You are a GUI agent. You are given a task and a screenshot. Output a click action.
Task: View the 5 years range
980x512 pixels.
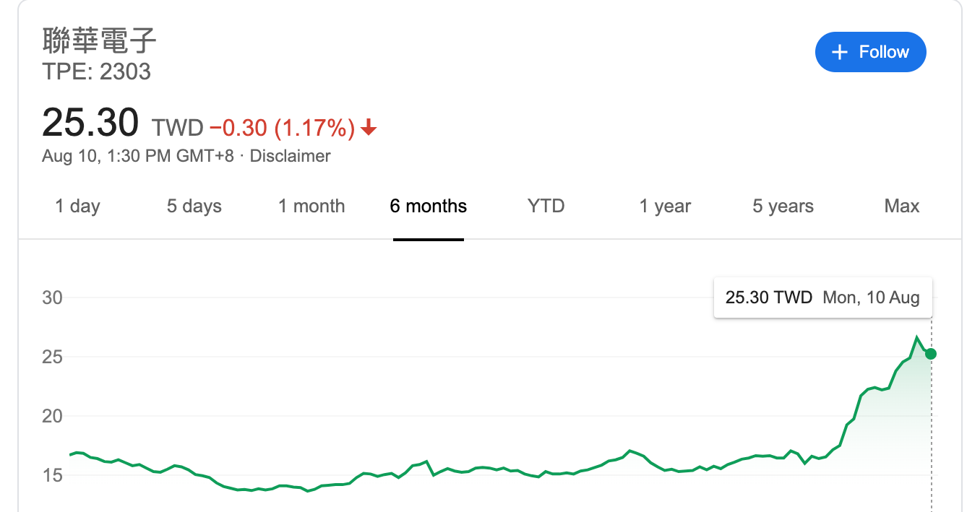[783, 207]
